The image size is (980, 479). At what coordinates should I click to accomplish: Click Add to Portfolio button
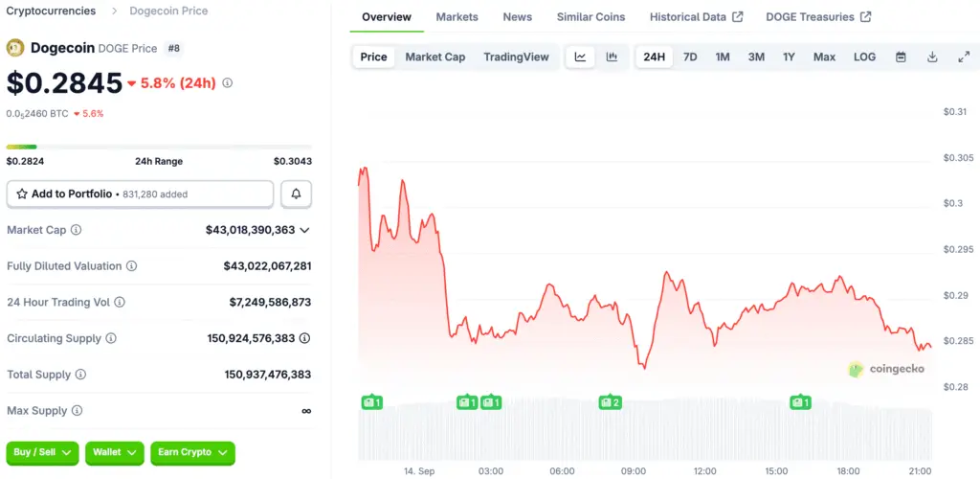[x=140, y=194]
